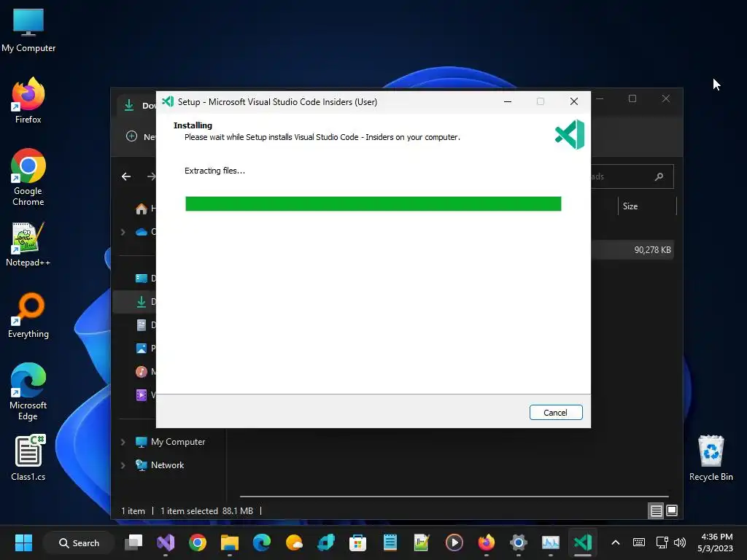Switch to VS Code Insiders setup in the taskbar

point(583,542)
